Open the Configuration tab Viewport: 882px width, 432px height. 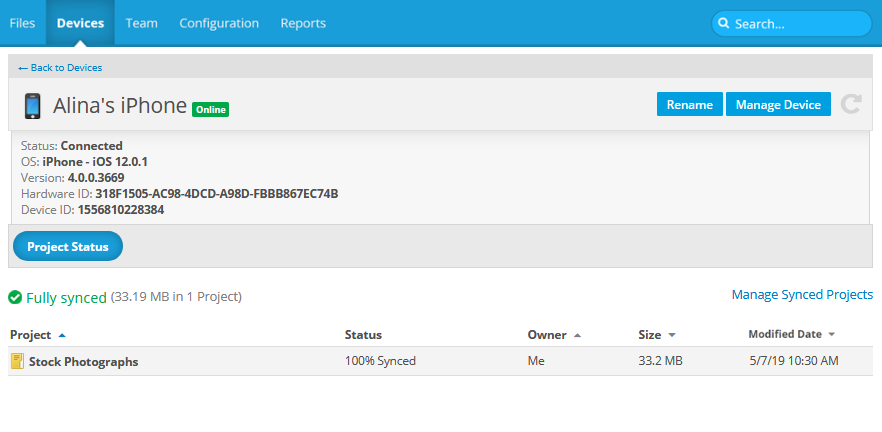tap(219, 23)
